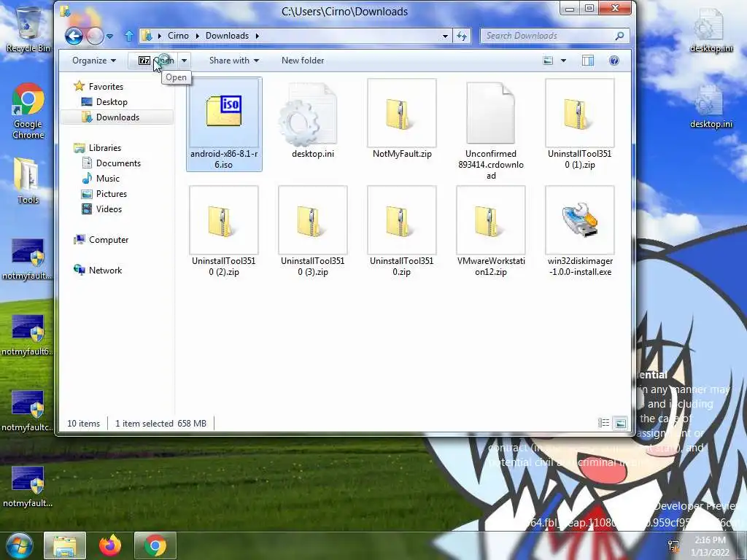Open the Help question mark icon

[x=614, y=61]
